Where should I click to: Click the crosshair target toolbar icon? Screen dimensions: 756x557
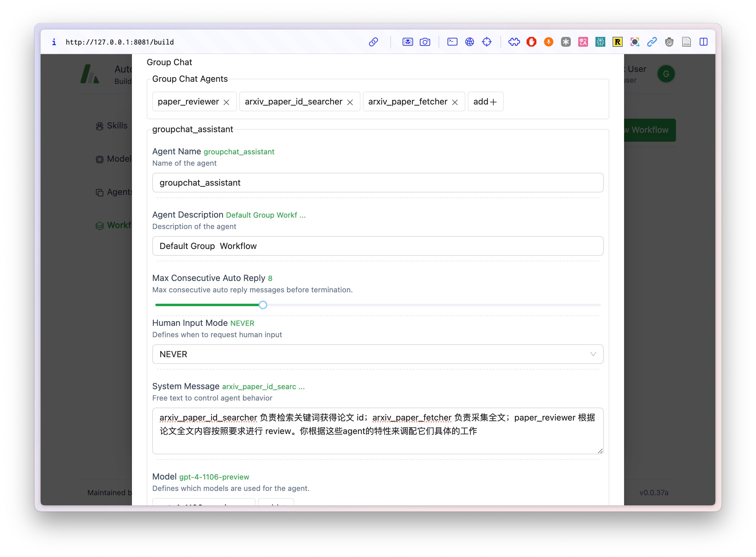pyautogui.click(x=487, y=42)
